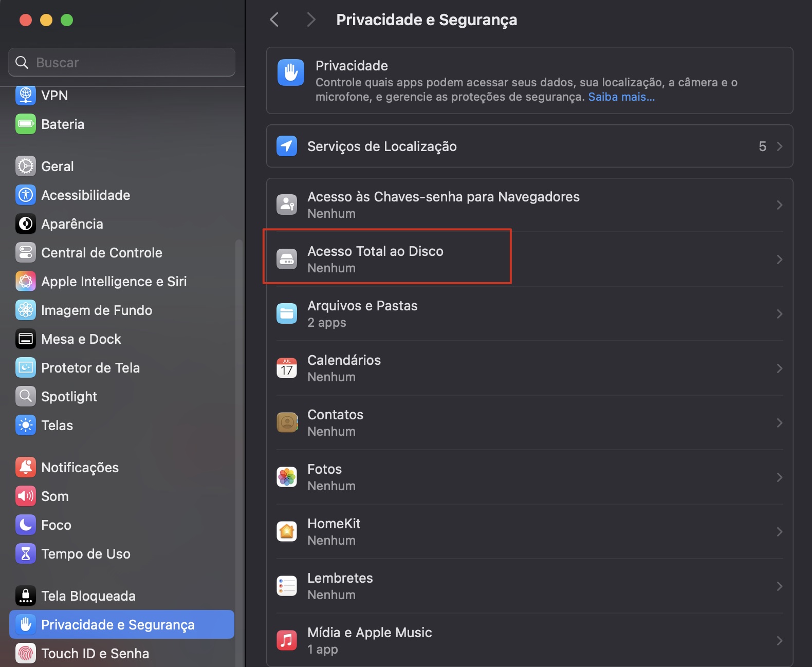
Task: Click the Contatos address book icon
Action: click(x=287, y=422)
